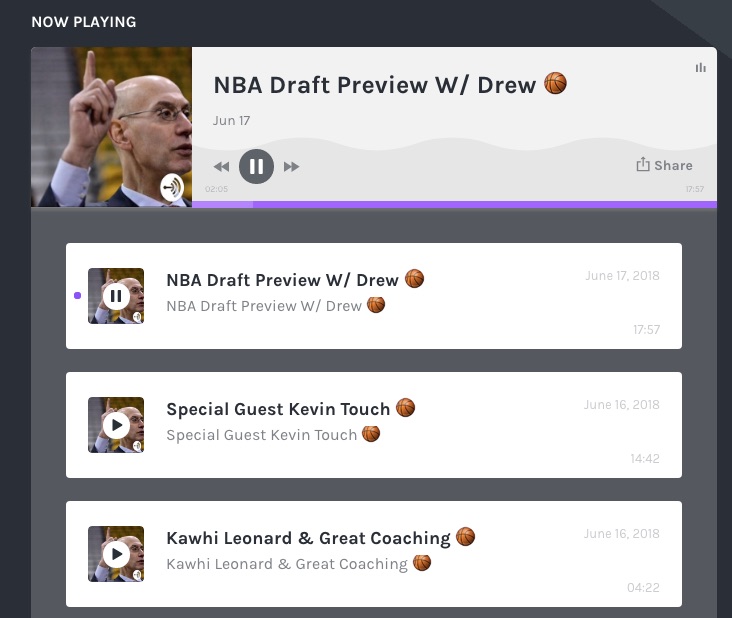Pause the now playing episode
This screenshot has height=618, width=732.
[256, 166]
